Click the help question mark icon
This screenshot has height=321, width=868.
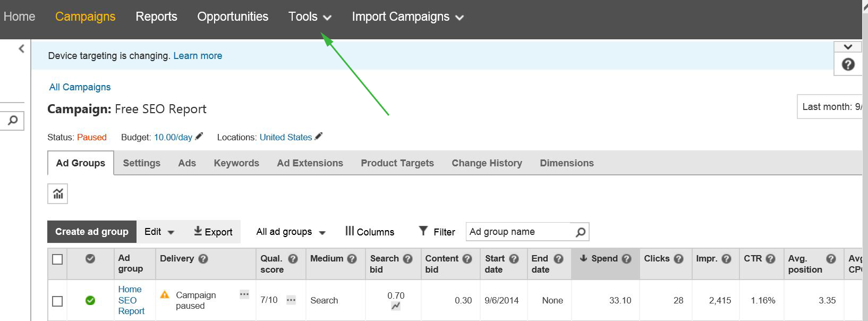coord(848,64)
